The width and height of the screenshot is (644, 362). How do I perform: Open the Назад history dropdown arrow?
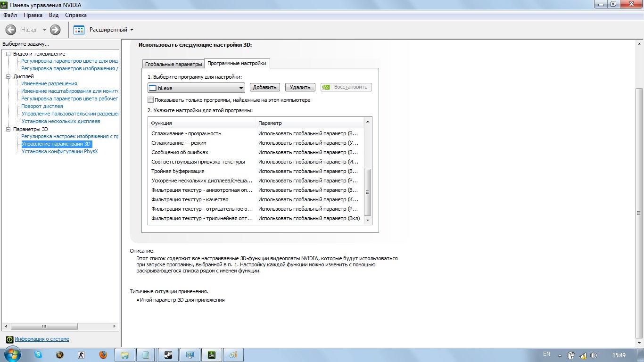[x=44, y=30]
